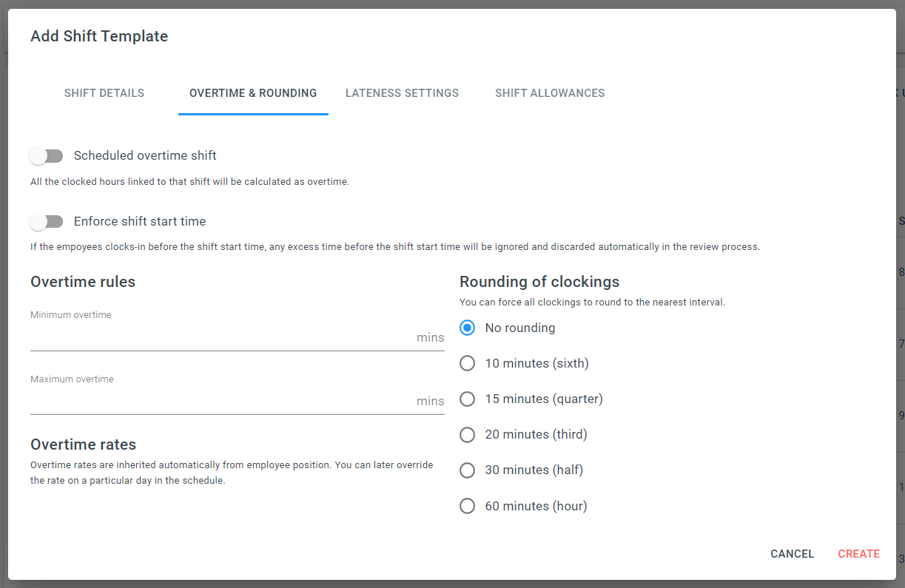Image resolution: width=905 pixels, height=588 pixels.
Task: Enable the Scheduled overtime shift toggle
Action: tap(47, 156)
